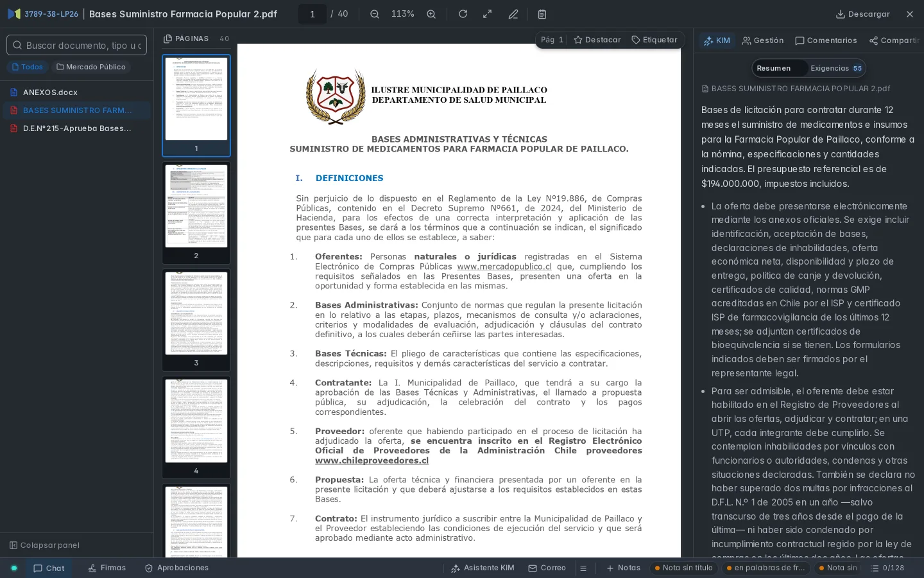Zoom in the PDF document
This screenshot has height=578, width=924.
(431, 14)
